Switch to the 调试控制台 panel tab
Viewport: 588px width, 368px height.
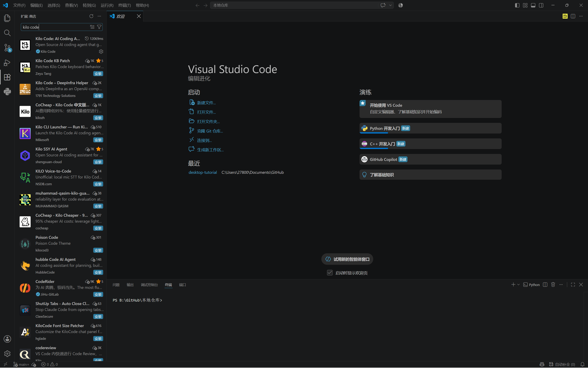tap(149, 285)
